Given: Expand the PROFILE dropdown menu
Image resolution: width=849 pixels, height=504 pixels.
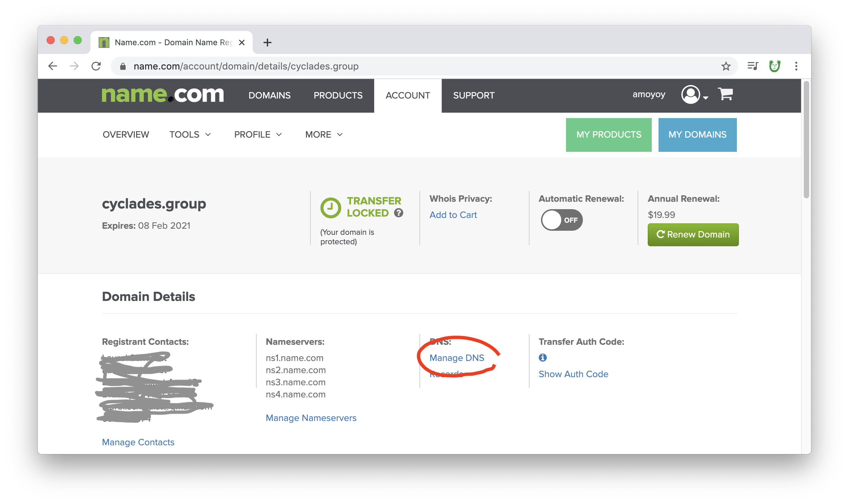Looking at the screenshot, I should click(258, 135).
